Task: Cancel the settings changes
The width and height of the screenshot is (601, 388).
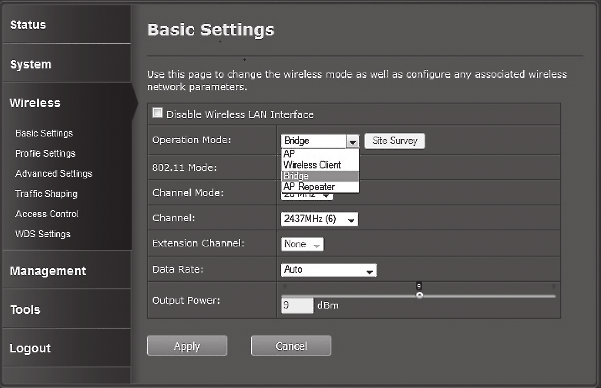Action: [x=291, y=346]
